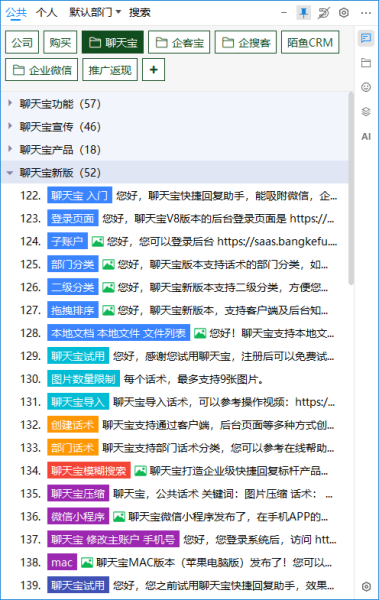The height and width of the screenshot is (600, 379).
Task: Select the 企业微信 folder category
Action: tap(42, 70)
